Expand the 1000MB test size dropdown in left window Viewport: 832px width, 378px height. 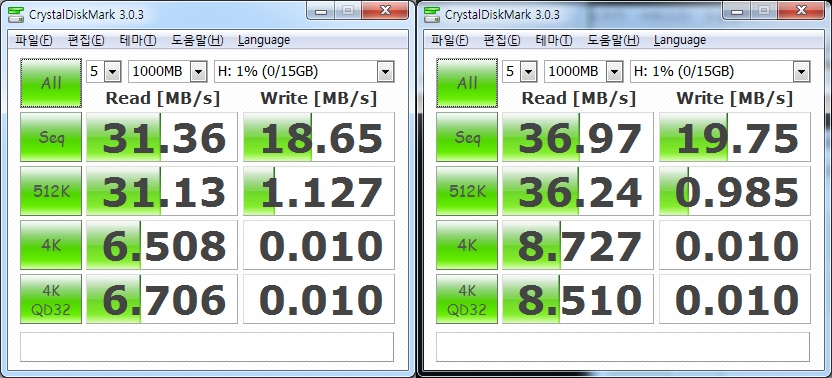click(x=198, y=72)
